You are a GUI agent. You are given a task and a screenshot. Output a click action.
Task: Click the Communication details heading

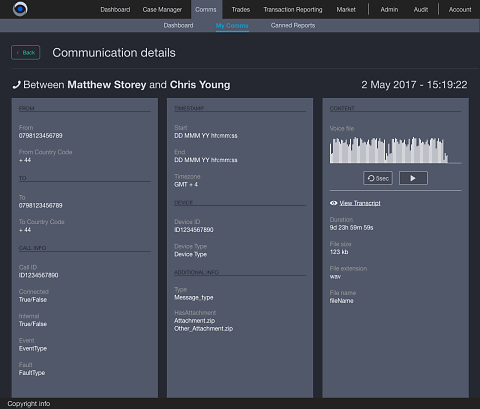(114, 53)
